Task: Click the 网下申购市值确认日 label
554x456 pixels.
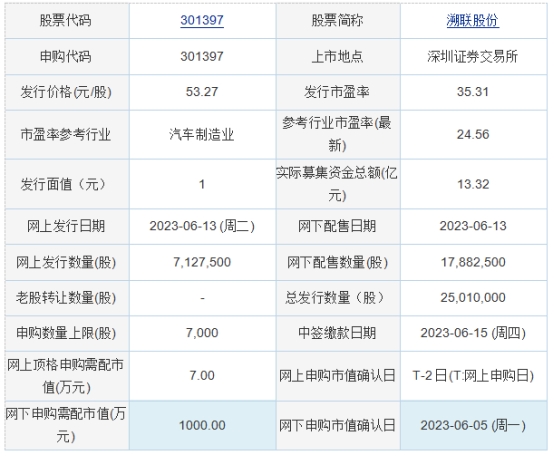Action: click(337, 426)
